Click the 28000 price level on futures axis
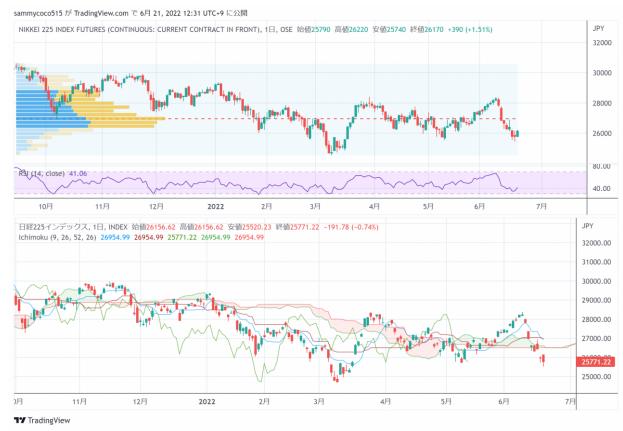The height and width of the screenshot is (431, 623). click(x=602, y=103)
